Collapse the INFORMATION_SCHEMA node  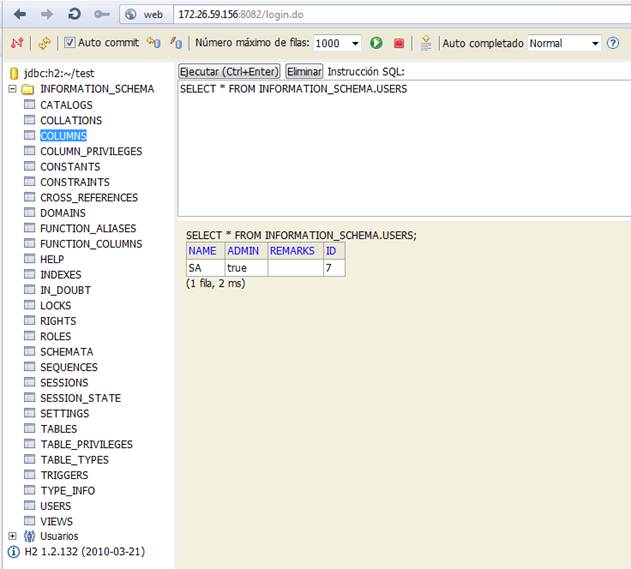12,89
